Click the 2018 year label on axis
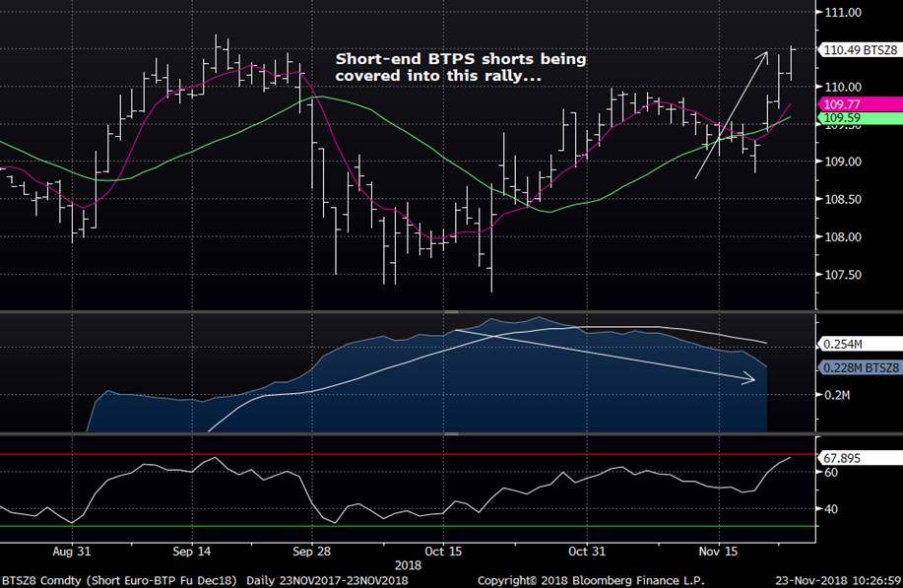Screen dimensions: 903x588 click(x=408, y=565)
